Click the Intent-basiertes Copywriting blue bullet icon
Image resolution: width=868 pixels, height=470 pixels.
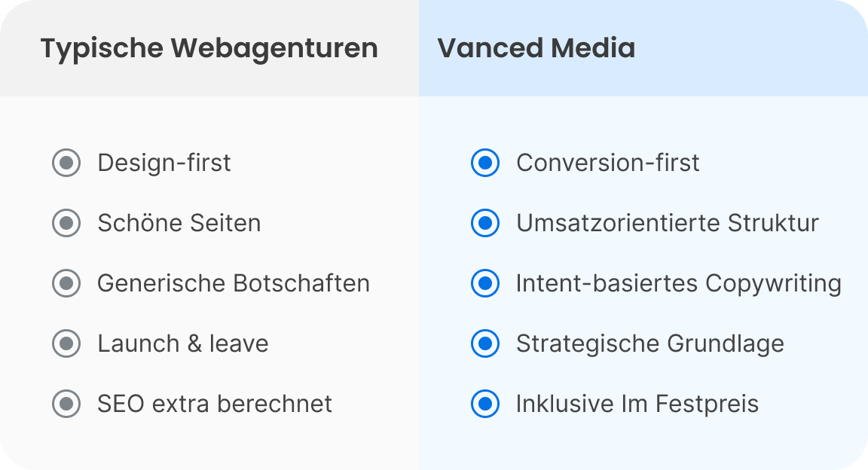[485, 283]
